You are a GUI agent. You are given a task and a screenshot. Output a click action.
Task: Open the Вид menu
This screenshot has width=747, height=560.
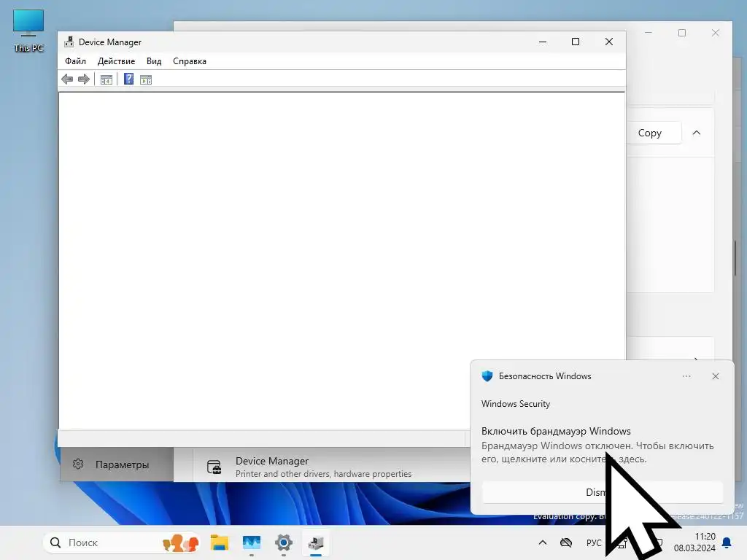(154, 61)
